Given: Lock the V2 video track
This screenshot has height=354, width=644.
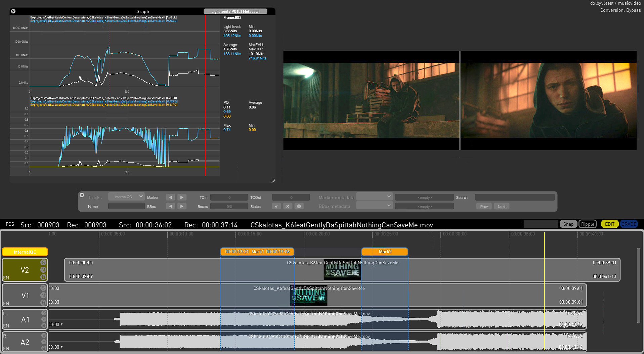Looking at the screenshot, I should [43, 277].
